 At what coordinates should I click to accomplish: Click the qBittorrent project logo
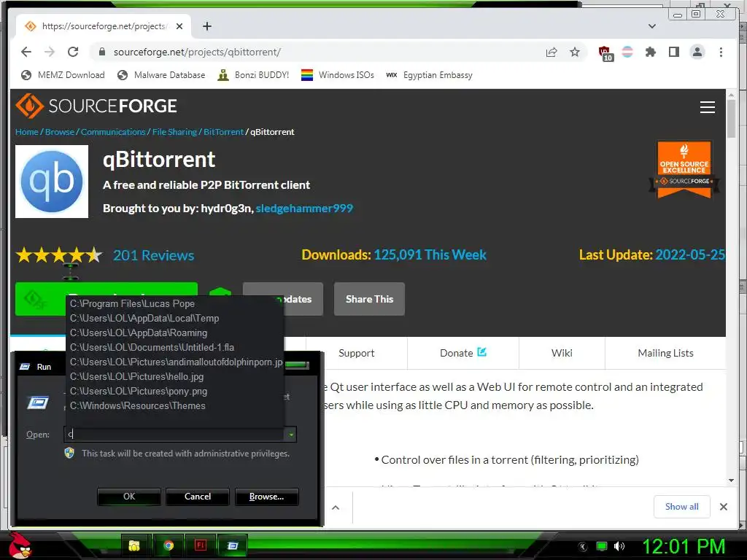click(x=52, y=182)
